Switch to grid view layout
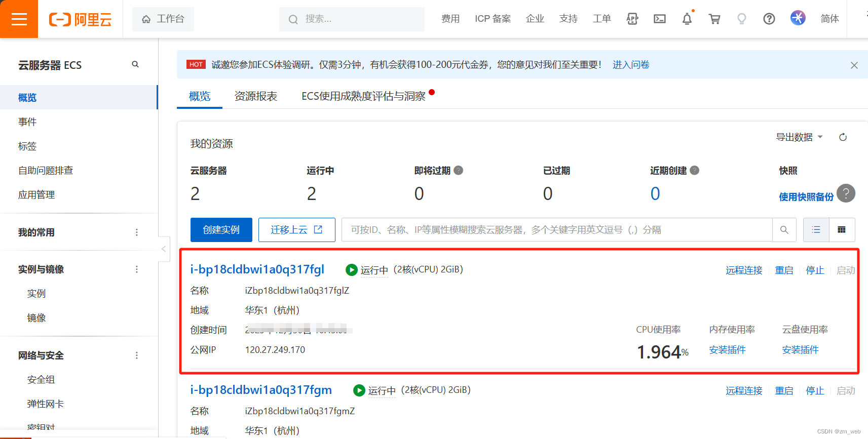Viewport: 868px width, 439px height. click(x=842, y=230)
